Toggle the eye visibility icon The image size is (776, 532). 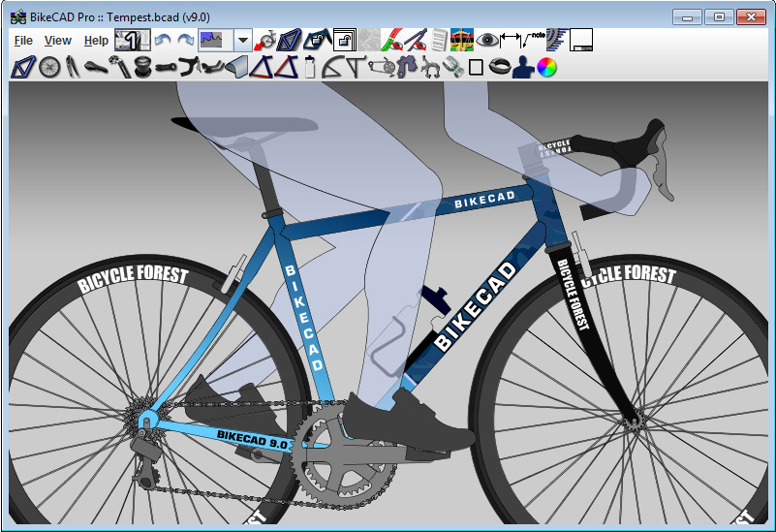coord(486,40)
